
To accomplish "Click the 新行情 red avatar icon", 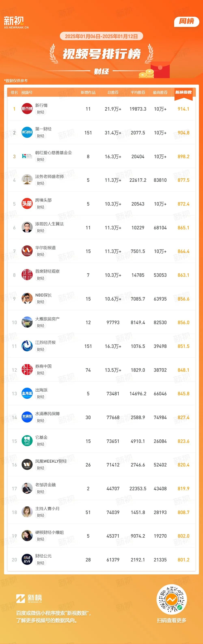I will click(27, 109).
